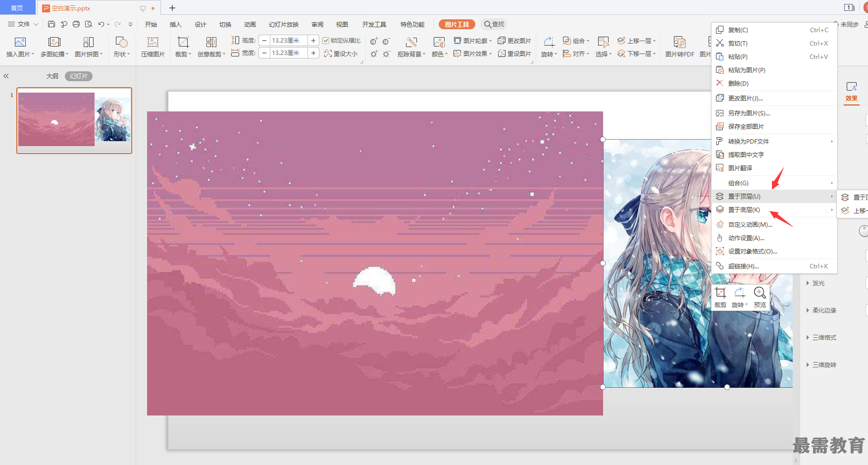Open Align (对齐) ribbon dropdown

click(x=576, y=53)
